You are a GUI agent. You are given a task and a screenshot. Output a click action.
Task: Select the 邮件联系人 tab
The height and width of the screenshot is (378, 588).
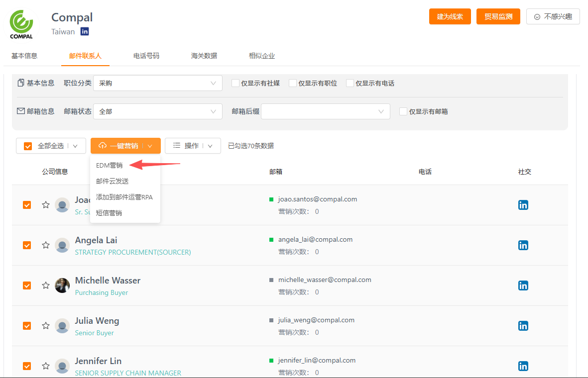click(x=85, y=56)
